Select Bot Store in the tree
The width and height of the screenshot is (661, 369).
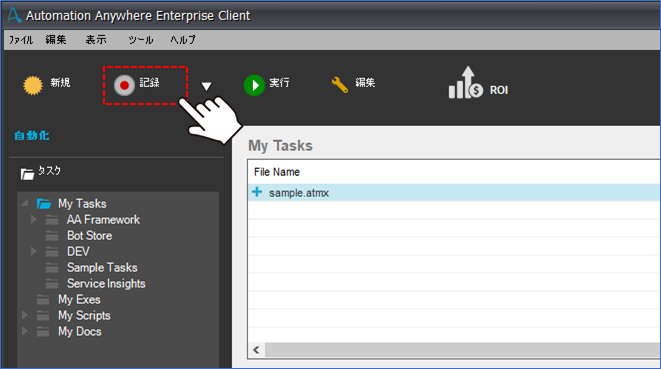pos(89,236)
